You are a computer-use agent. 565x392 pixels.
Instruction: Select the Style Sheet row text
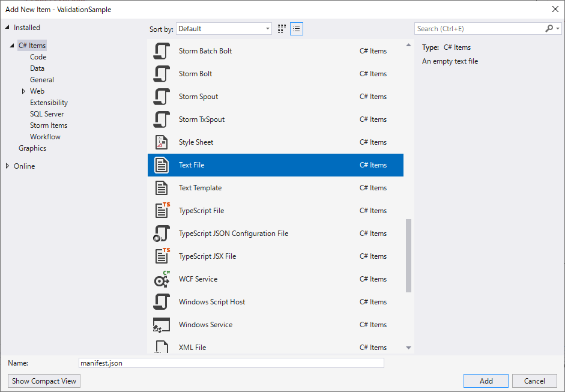coord(196,142)
